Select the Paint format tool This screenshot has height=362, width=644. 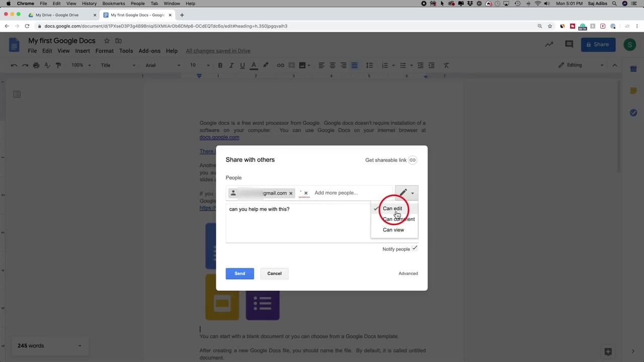tap(58, 65)
